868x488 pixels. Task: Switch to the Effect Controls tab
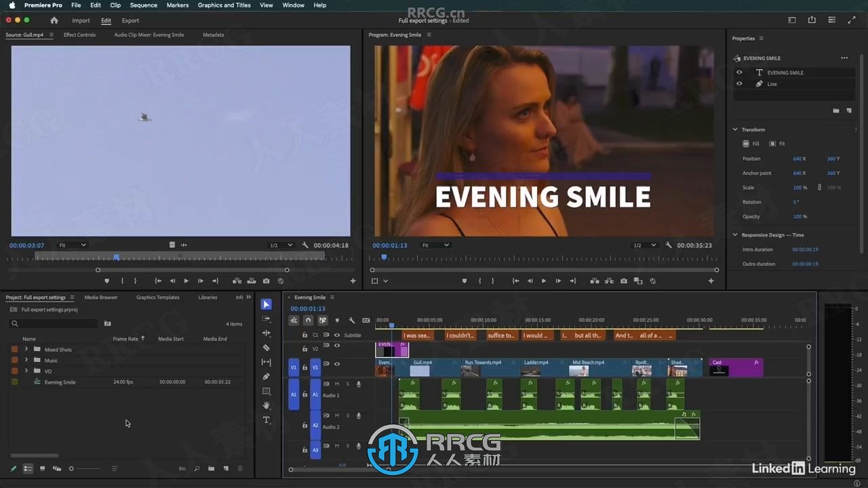coord(79,35)
